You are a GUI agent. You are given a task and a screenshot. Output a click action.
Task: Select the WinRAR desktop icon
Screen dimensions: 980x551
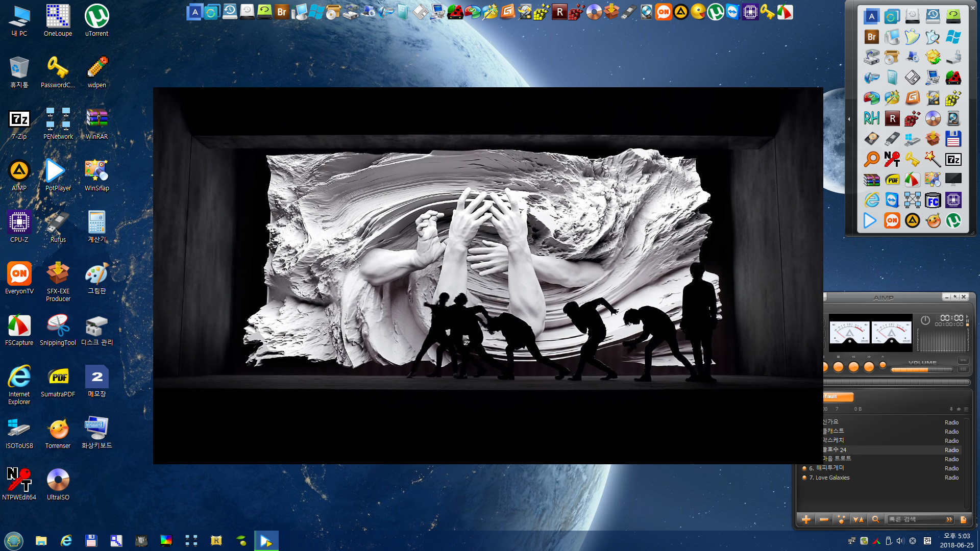pos(96,123)
